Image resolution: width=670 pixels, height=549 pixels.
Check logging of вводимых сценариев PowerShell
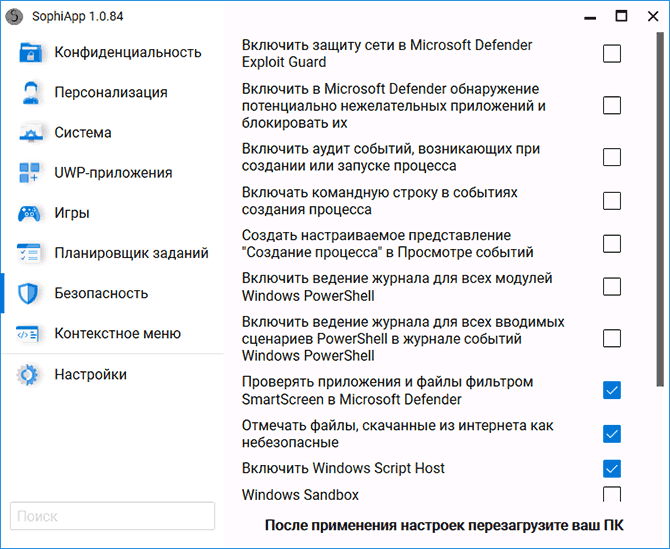tap(612, 338)
